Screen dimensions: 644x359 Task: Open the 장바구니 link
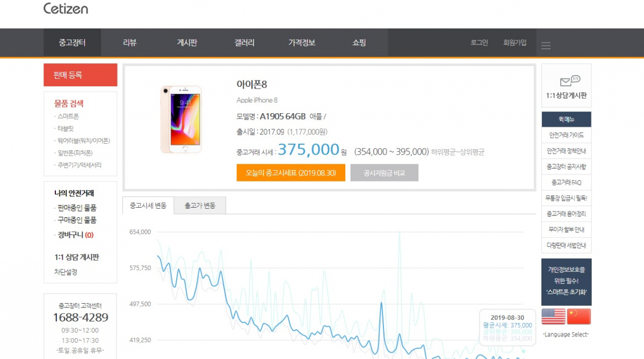pos(75,235)
